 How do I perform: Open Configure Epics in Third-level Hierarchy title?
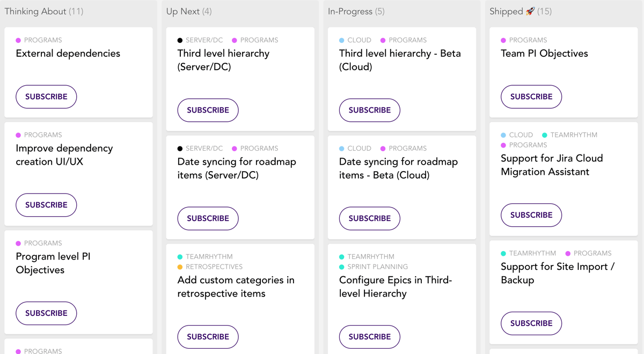click(x=396, y=287)
